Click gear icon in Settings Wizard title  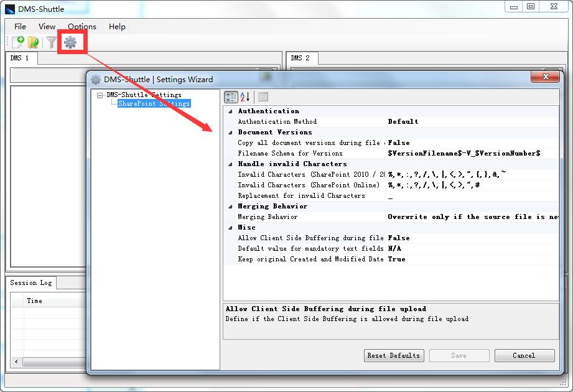click(96, 79)
